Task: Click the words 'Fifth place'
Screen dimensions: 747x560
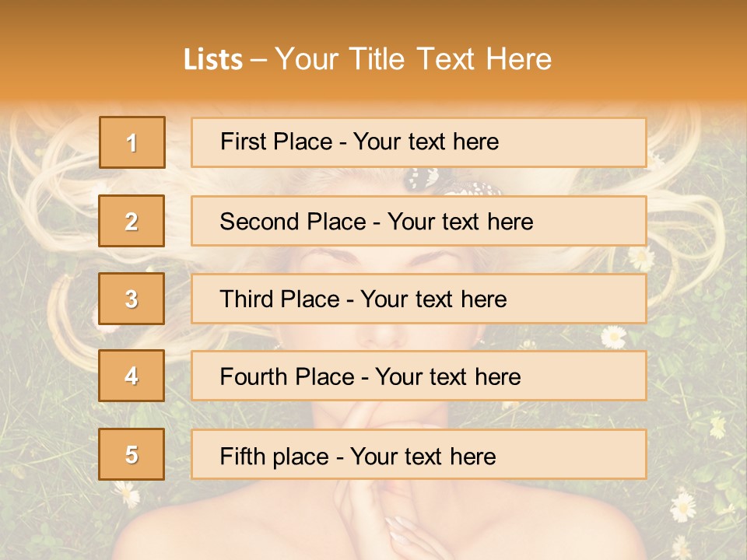Action: pyautogui.click(x=275, y=457)
